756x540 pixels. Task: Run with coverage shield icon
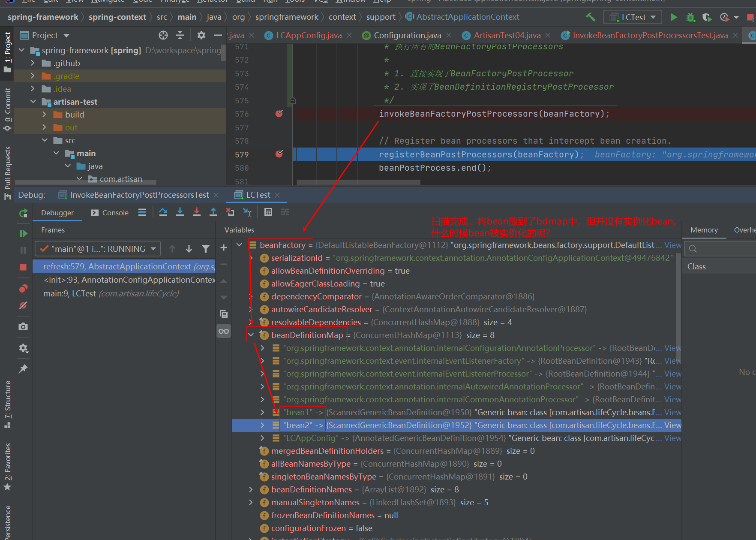(707, 17)
